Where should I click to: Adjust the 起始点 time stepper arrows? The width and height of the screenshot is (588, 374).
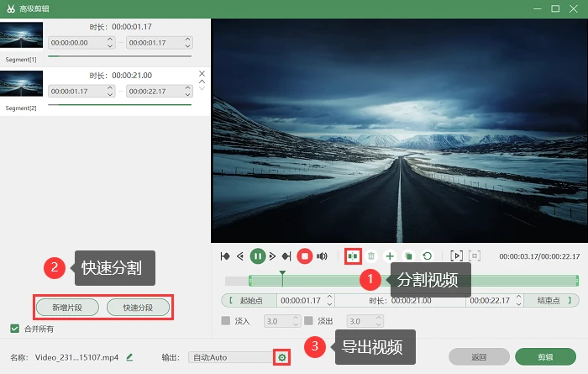pyautogui.click(x=329, y=301)
